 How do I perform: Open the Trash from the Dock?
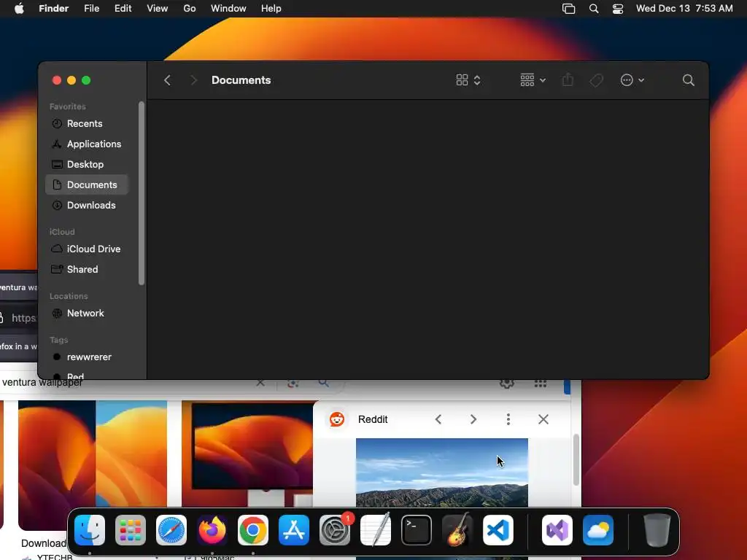pyautogui.click(x=657, y=530)
